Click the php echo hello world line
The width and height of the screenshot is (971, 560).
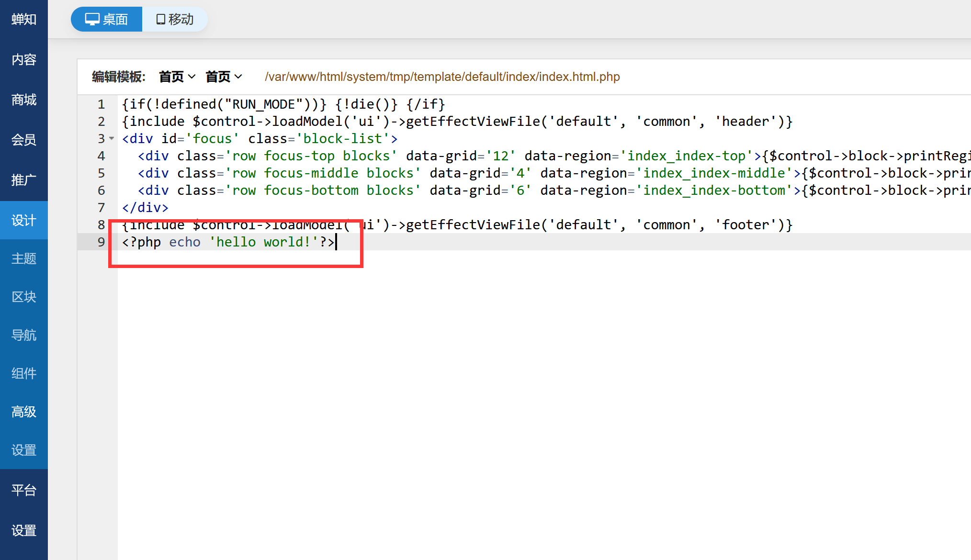pos(228,242)
